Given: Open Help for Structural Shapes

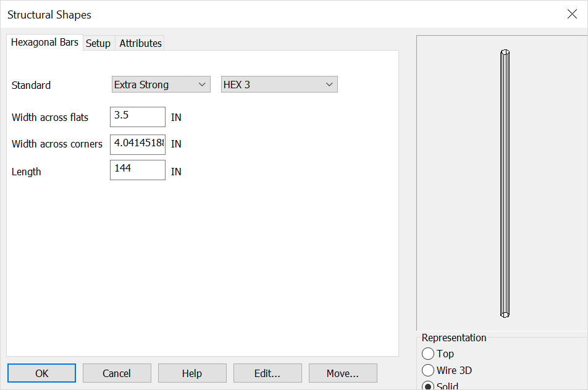Looking at the screenshot, I should tap(192, 373).
